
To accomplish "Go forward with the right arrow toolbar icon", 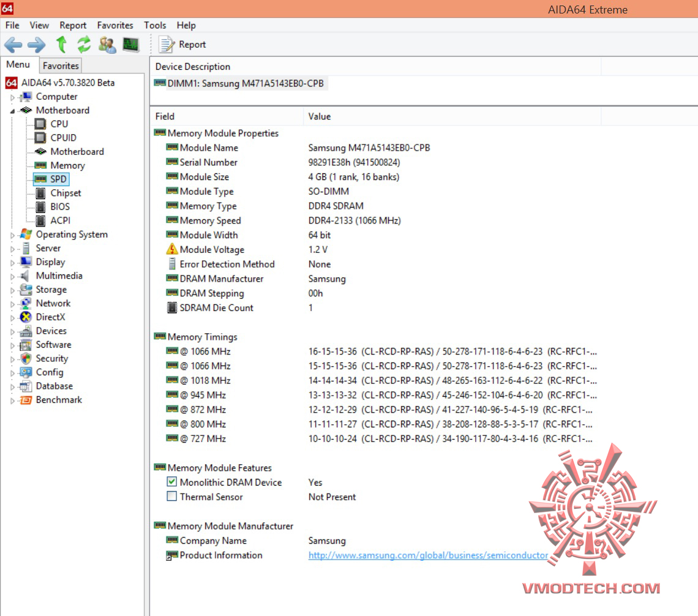I will coord(37,45).
